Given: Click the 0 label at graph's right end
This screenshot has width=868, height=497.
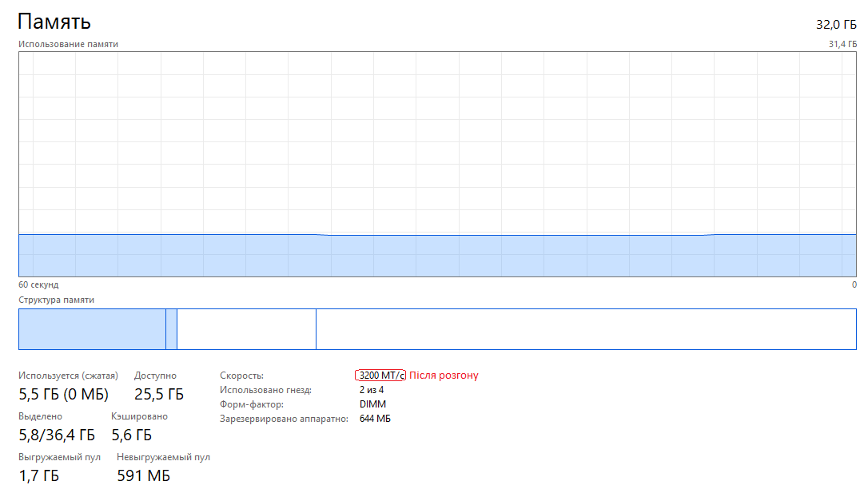Looking at the screenshot, I should click(854, 284).
